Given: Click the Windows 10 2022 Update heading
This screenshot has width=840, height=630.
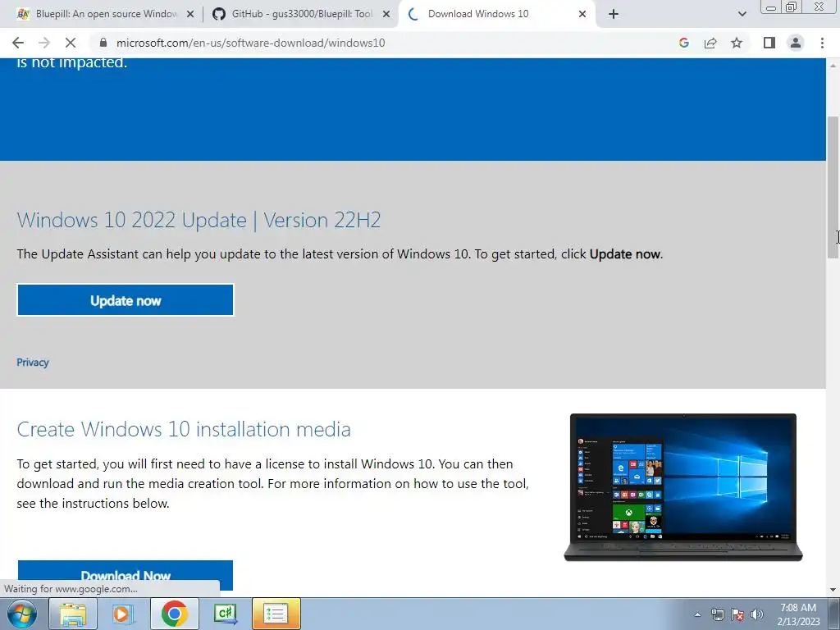Looking at the screenshot, I should point(199,220).
